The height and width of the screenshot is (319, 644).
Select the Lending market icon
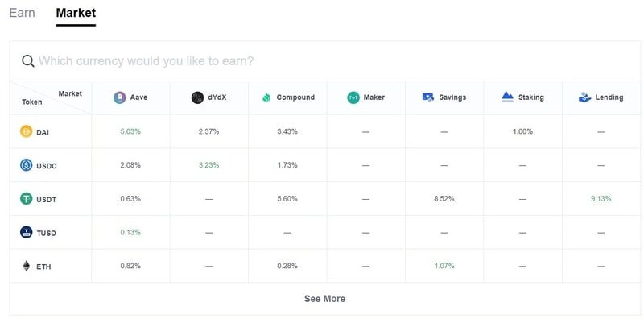click(584, 97)
